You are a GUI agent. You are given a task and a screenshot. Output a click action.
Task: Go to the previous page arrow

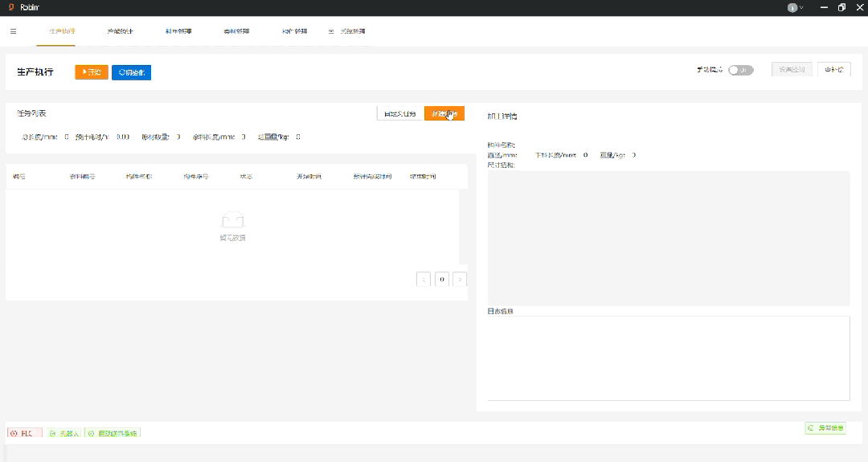(423, 280)
